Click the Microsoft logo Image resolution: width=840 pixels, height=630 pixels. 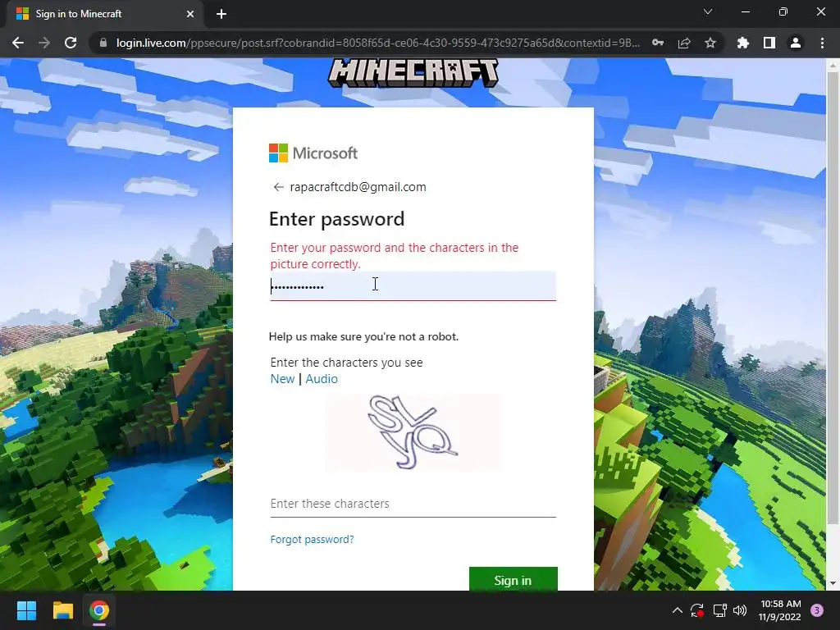coord(313,153)
